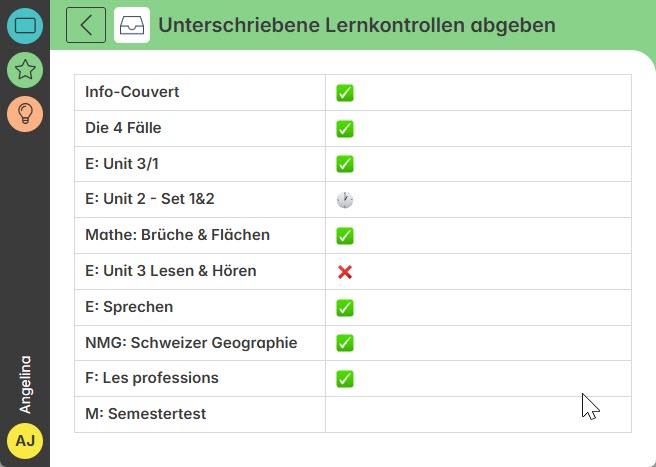This screenshot has width=656, height=467.
Task: Click the empty status cell for M: Semestertest
Action: tap(478, 414)
